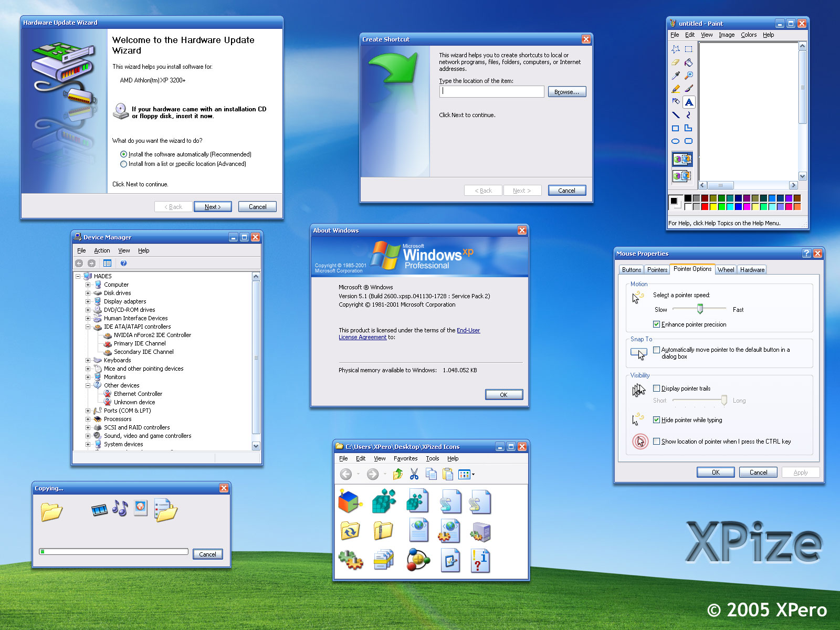Viewport: 840px width, 630px height.
Task: Select the Fill With Color tool in Paint
Action: click(689, 62)
